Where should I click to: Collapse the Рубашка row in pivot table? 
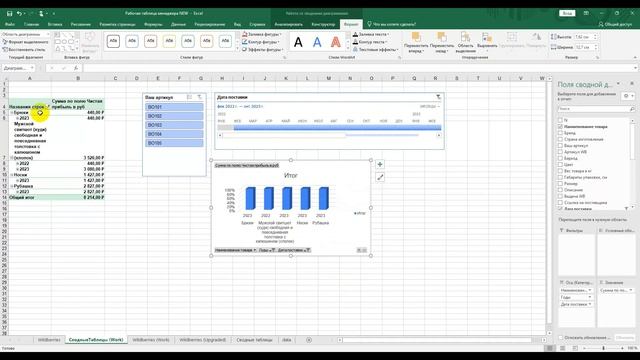pyautogui.click(x=11, y=186)
